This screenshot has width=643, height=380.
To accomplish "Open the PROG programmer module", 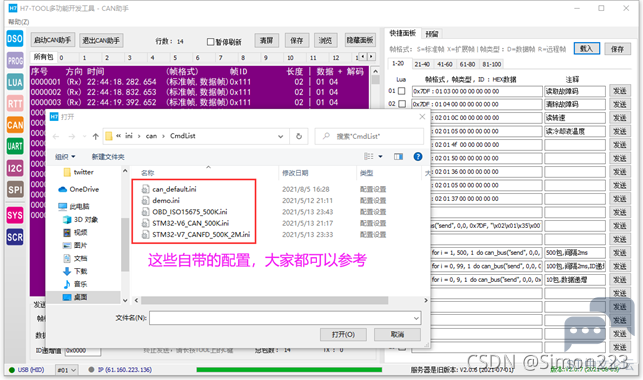I will click(15, 61).
